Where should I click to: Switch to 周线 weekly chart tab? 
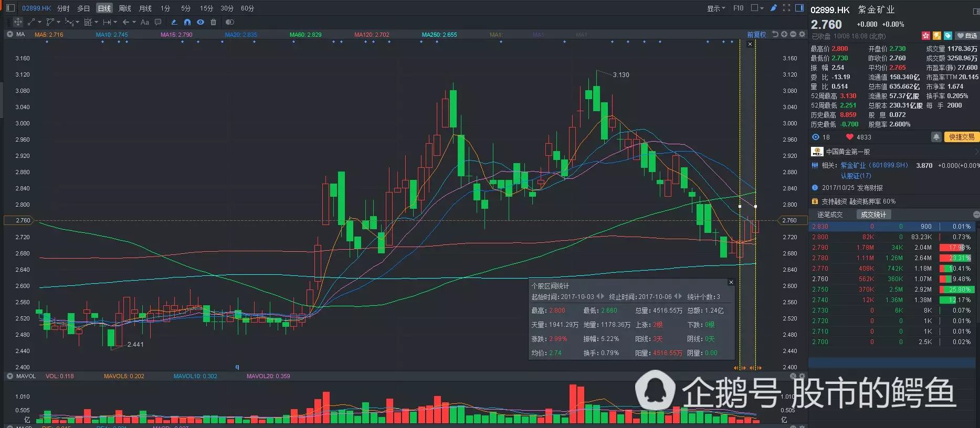(x=125, y=8)
